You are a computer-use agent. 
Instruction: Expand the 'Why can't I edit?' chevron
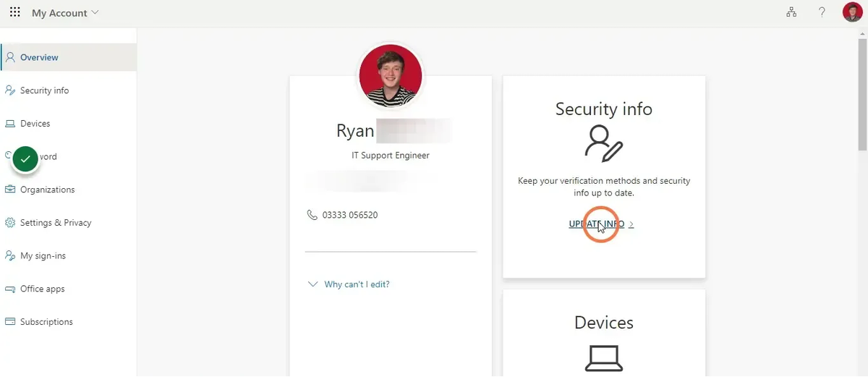pos(312,284)
